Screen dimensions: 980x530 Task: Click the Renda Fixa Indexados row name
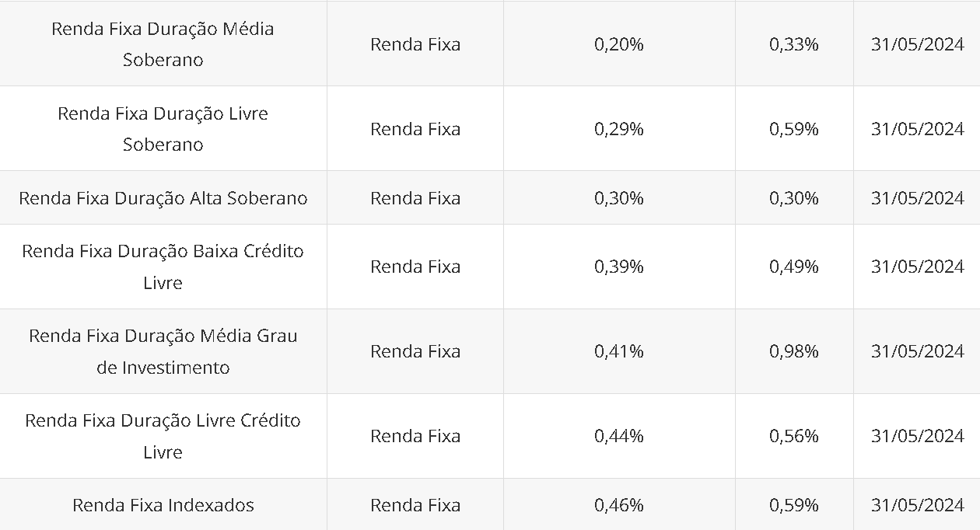pyautogui.click(x=163, y=505)
